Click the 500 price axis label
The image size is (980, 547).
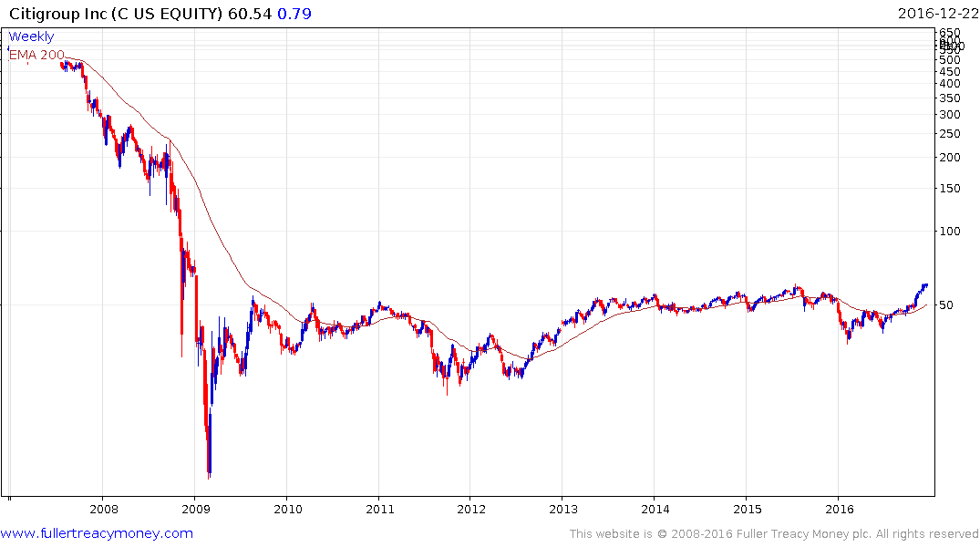point(949,60)
